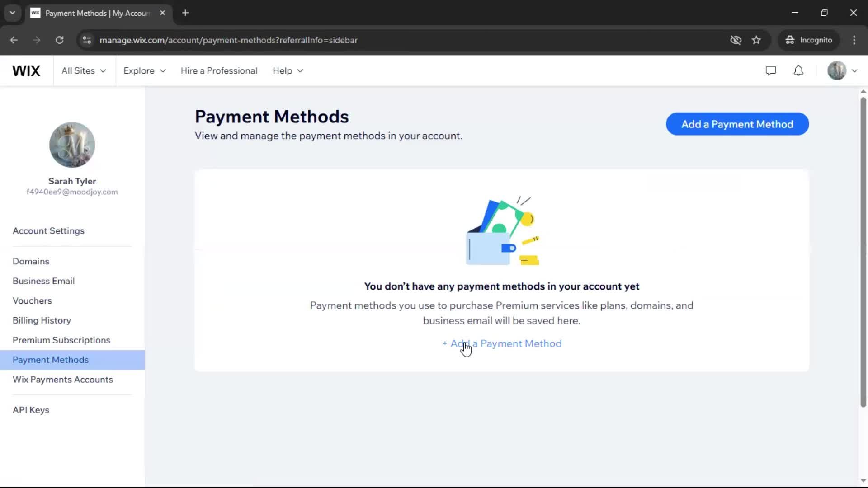This screenshot has width=868, height=488.
Task: Click the blue Add a Payment Method button
Action: point(737,124)
